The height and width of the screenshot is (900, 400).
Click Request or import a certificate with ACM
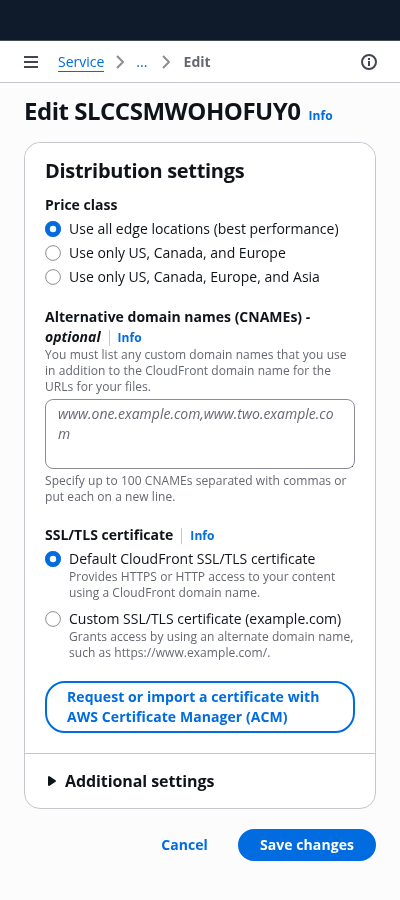(x=200, y=707)
